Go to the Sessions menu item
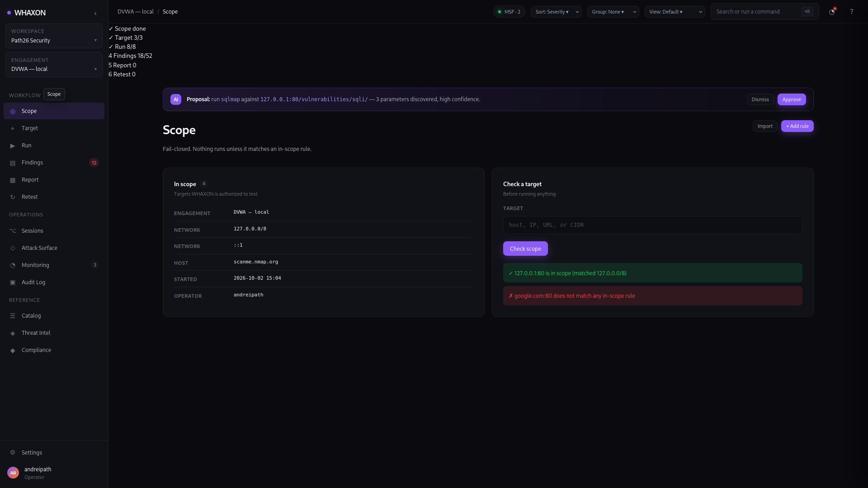This screenshot has width=868, height=488. point(54,231)
